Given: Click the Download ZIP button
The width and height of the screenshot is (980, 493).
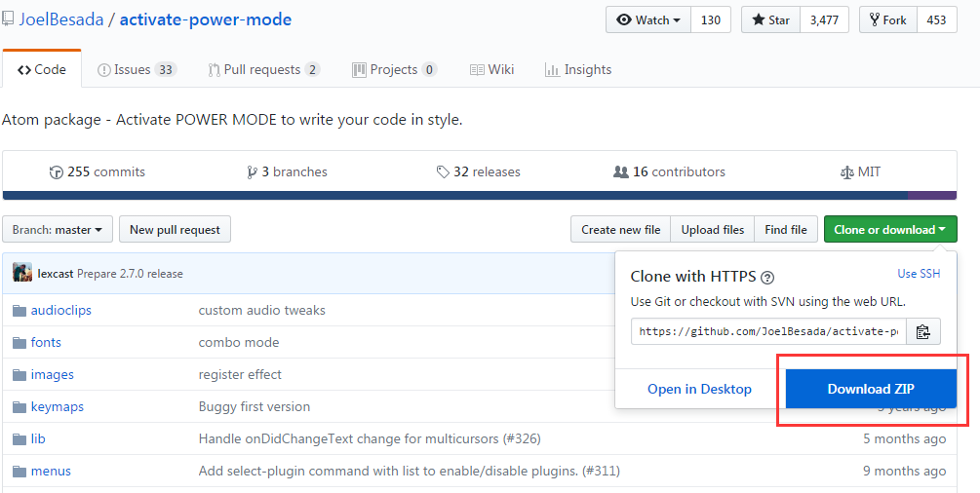Looking at the screenshot, I should coord(871,389).
